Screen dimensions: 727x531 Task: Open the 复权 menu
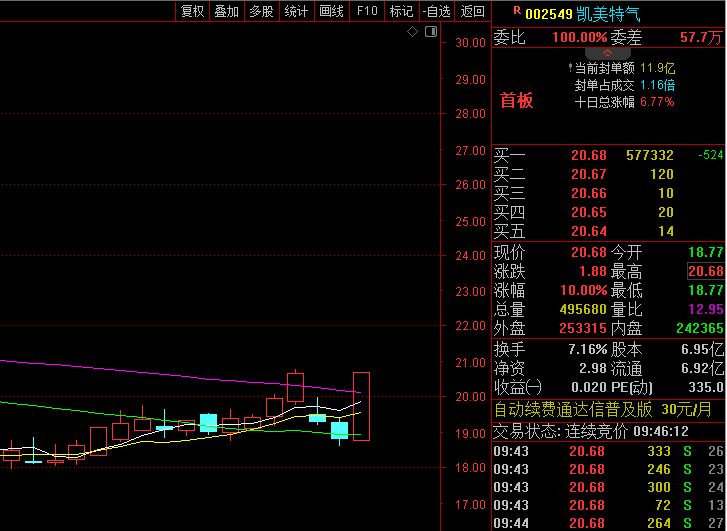click(x=192, y=11)
